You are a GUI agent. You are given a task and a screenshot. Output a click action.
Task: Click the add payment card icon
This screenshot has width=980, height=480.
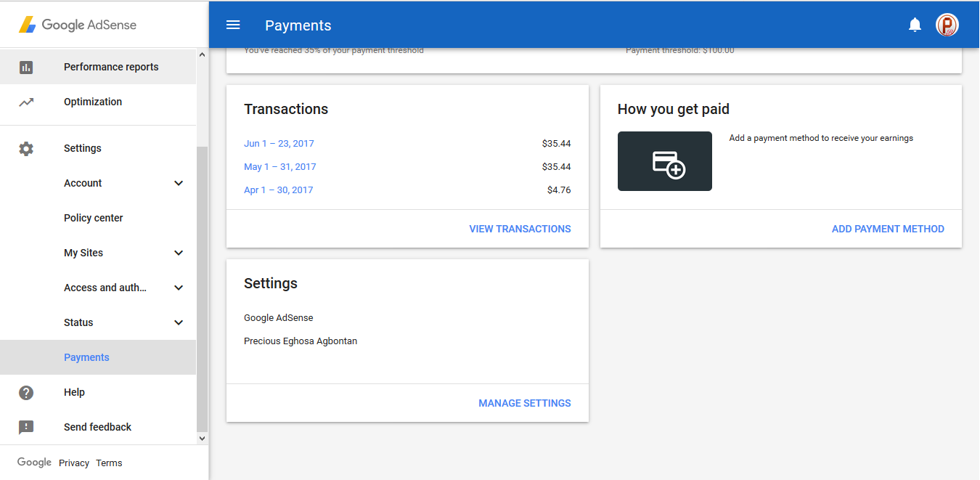665,161
